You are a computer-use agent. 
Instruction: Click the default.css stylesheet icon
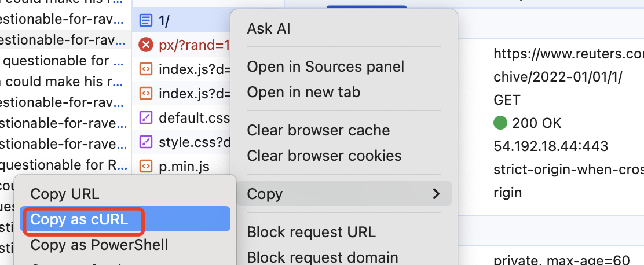[x=146, y=118]
